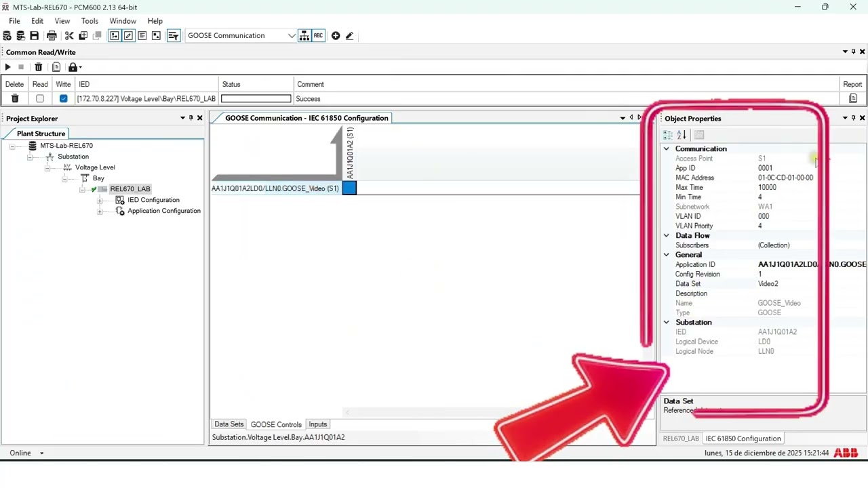This screenshot has height=488, width=868.
Task: Open the View menu
Action: [x=62, y=22]
